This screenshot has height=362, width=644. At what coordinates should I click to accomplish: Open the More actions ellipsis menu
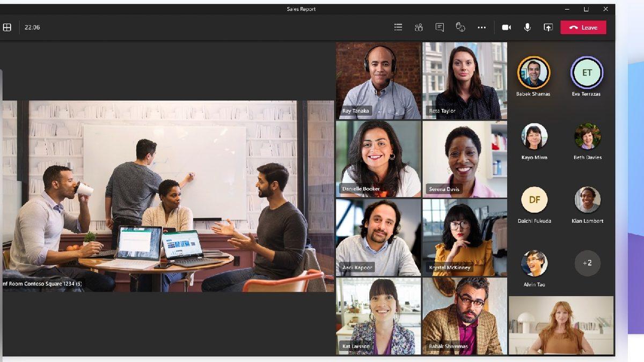[481, 27]
